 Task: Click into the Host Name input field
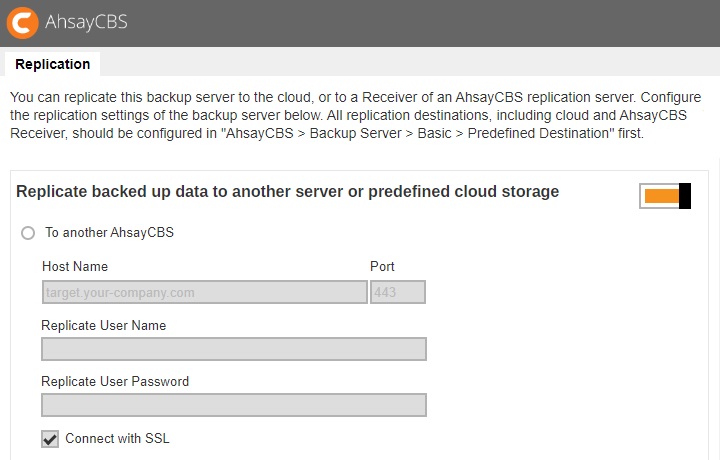(x=204, y=292)
